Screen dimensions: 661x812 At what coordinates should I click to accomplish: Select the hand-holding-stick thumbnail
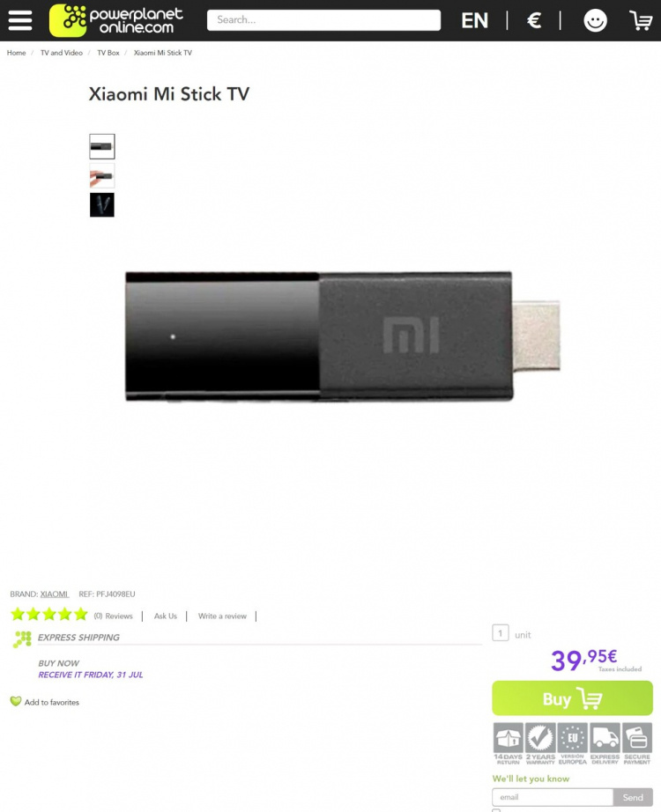(101, 175)
